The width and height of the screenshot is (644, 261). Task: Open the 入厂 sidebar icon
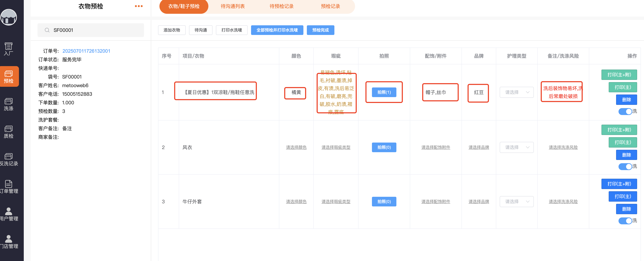pyautogui.click(x=8, y=49)
